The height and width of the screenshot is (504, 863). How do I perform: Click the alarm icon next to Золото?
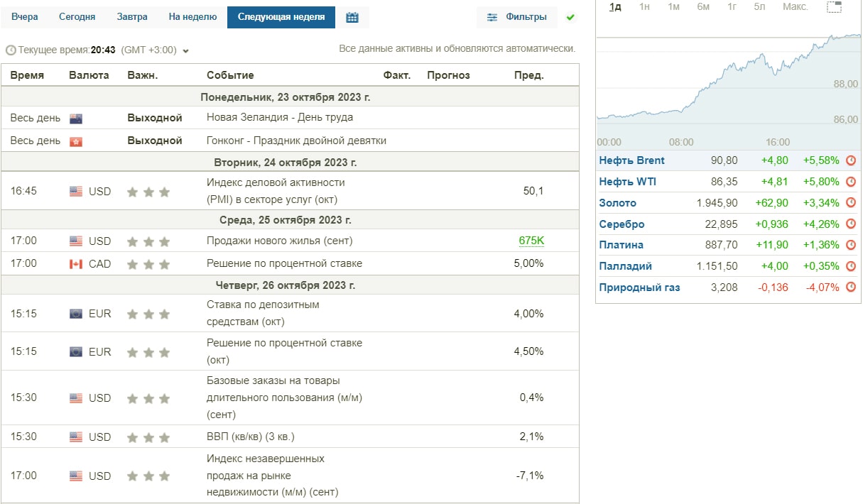coord(851,203)
